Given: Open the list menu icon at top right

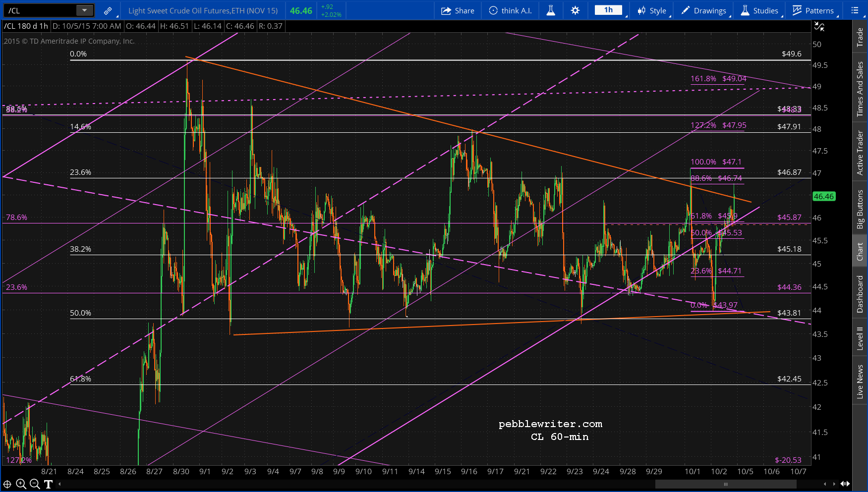Looking at the screenshot, I should 855,10.
